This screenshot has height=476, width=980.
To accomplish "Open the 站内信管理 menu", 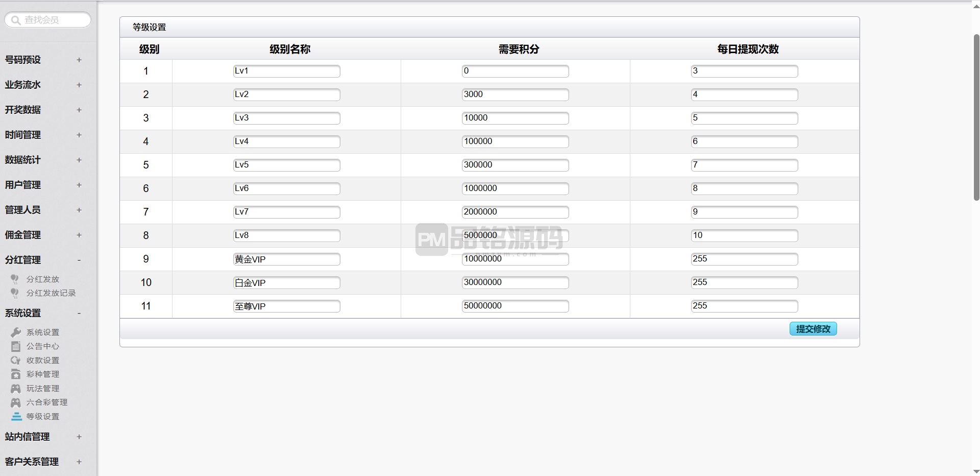I will tap(28, 437).
